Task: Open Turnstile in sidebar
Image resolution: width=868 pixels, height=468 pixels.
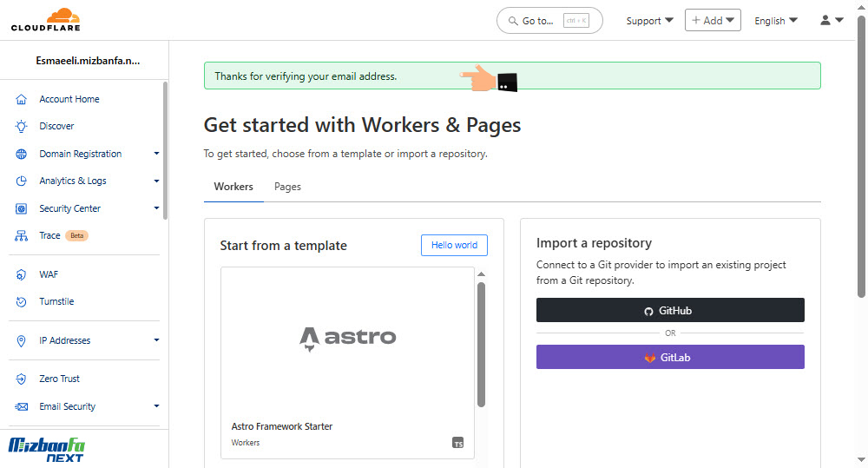Action: [x=56, y=302]
